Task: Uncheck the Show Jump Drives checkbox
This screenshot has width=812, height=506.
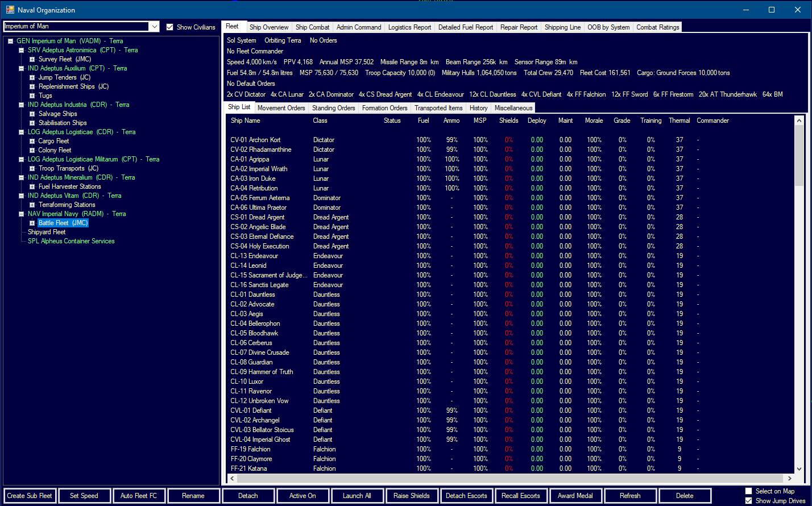Action: click(749, 501)
